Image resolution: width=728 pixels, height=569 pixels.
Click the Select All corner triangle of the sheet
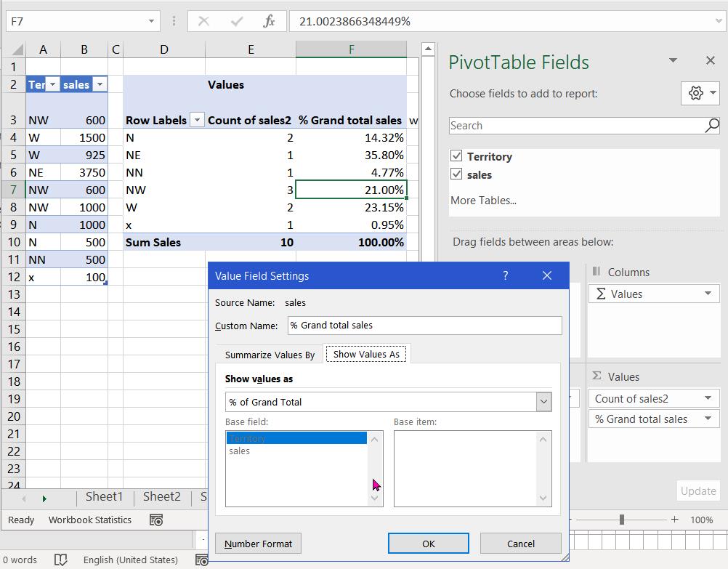(x=17, y=49)
